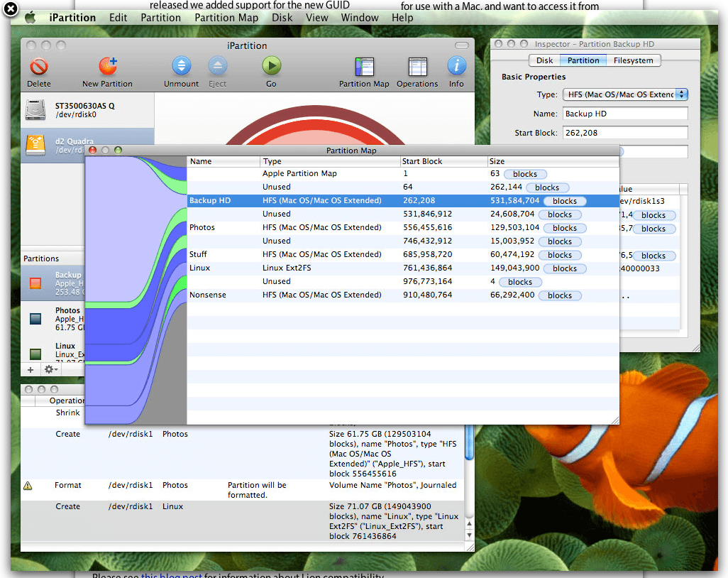Viewport: 728px width, 578px height.
Task: Open blocks unit popup for Linux row
Action: pos(565,268)
